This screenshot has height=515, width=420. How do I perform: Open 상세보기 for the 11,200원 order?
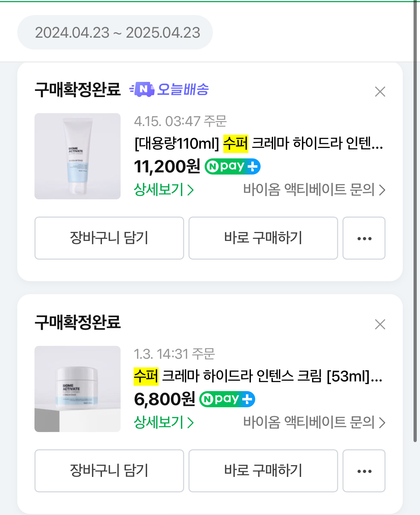point(164,190)
